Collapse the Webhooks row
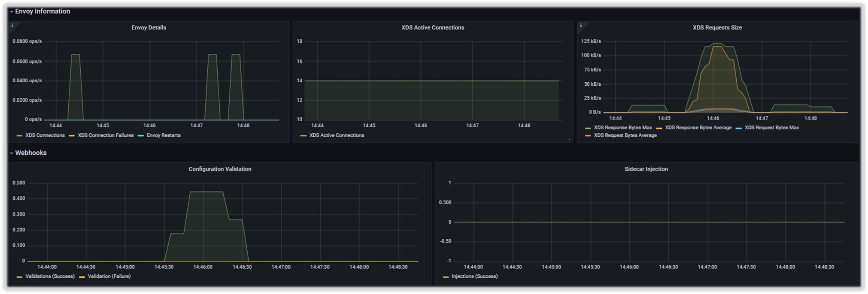 tap(28, 153)
